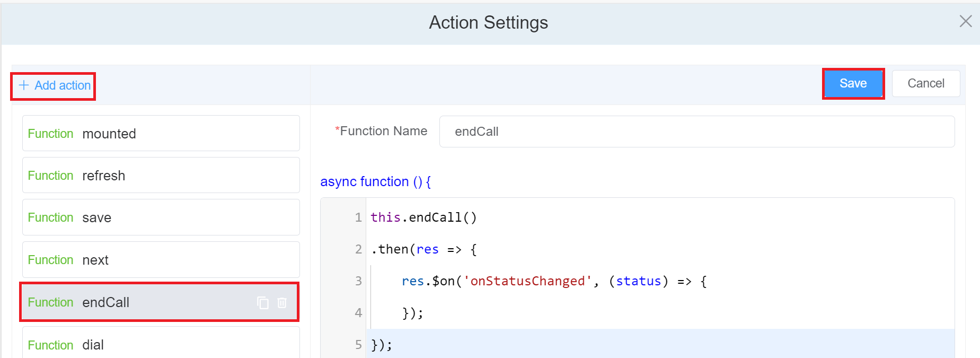Viewport: 980px width, 358px height.
Task: Close the Action Settings dialog
Action: point(965,21)
